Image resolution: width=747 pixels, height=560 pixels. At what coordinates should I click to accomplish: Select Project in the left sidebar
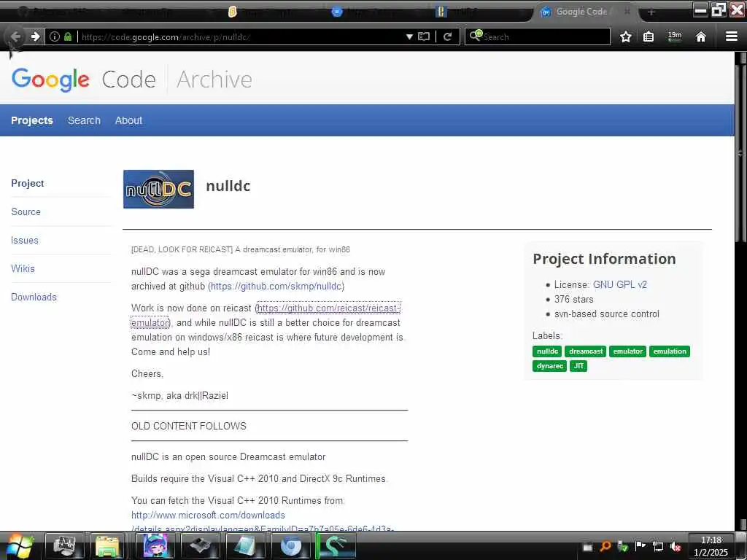[x=27, y=183]
